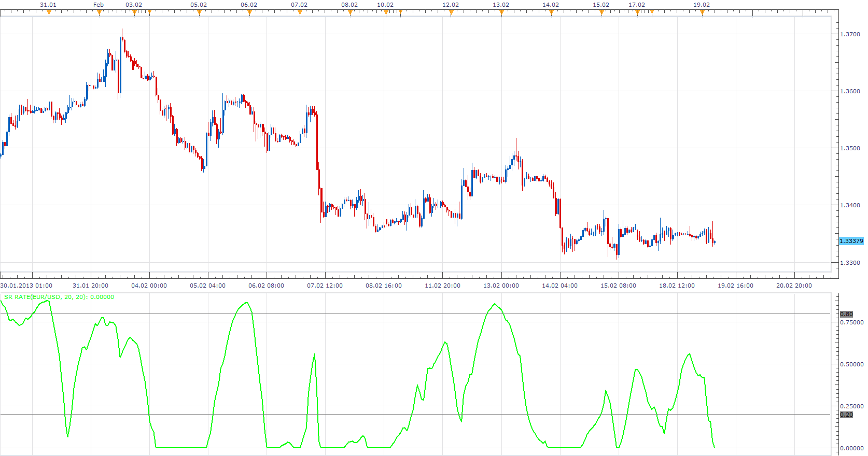Screen dimensions: 868x456
Task: Click the 11.02 20:00 time label
Action: (442, 286)
